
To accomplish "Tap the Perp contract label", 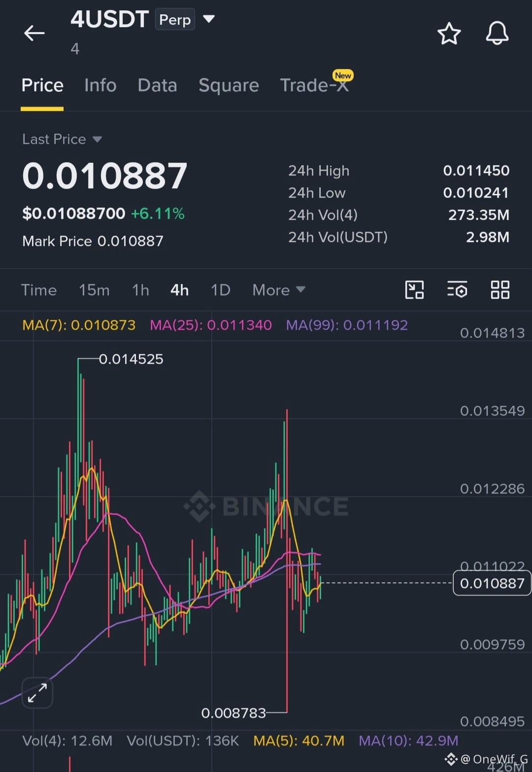I will point(175,20).
